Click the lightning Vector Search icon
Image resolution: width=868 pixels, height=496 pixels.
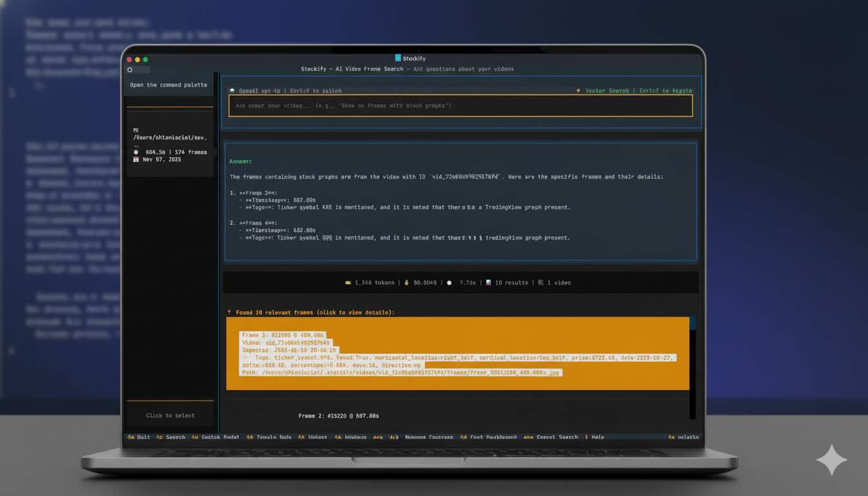point(578,91)
